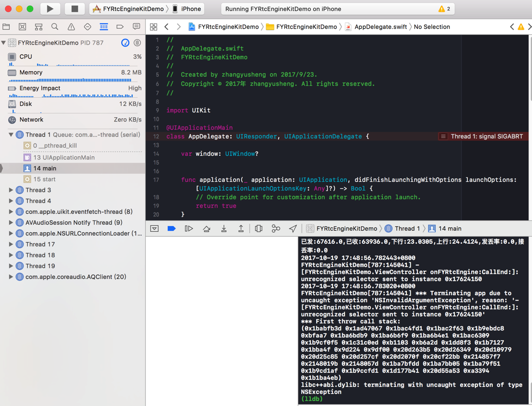
Task: Open the Project navigator folder icon
Action: tap(6, 27)
